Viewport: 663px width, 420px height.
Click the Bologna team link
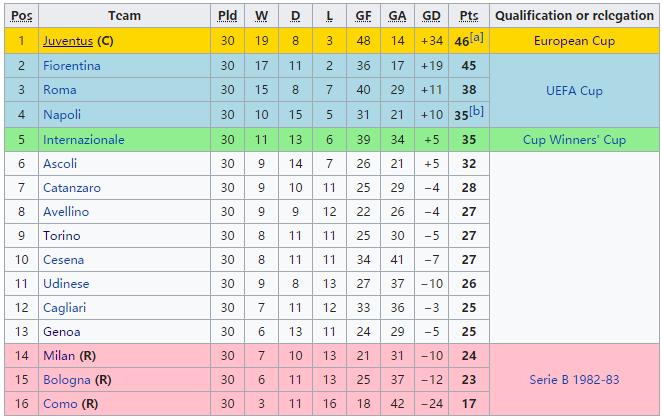tap(67, 381)
